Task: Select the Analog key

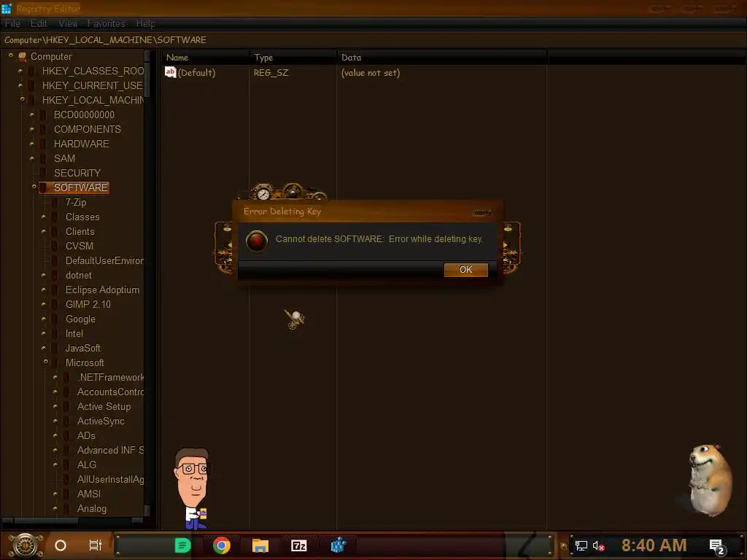Action: [91, 508]
